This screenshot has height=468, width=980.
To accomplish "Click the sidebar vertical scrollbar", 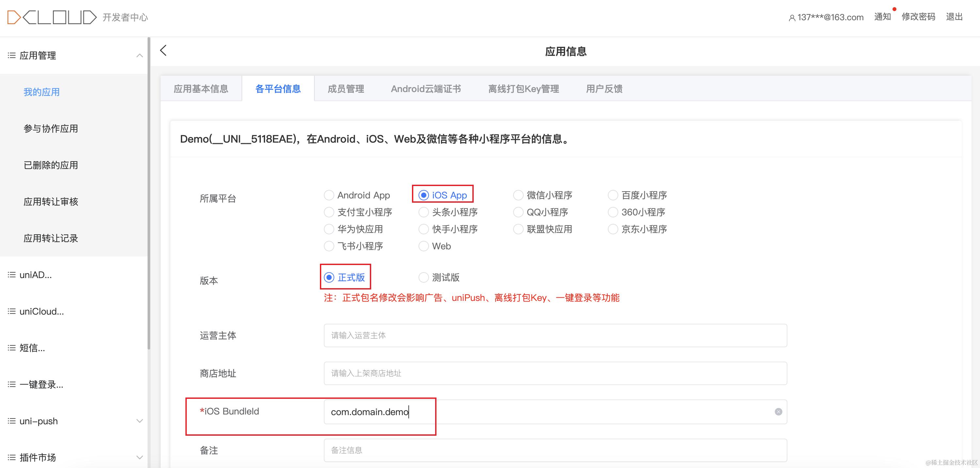I will [149, 190].
